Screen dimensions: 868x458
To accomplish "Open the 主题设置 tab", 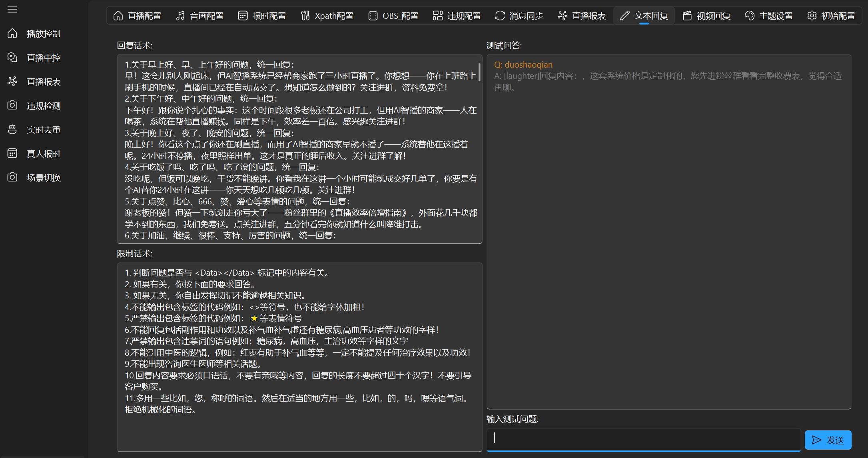I will 769,16.
